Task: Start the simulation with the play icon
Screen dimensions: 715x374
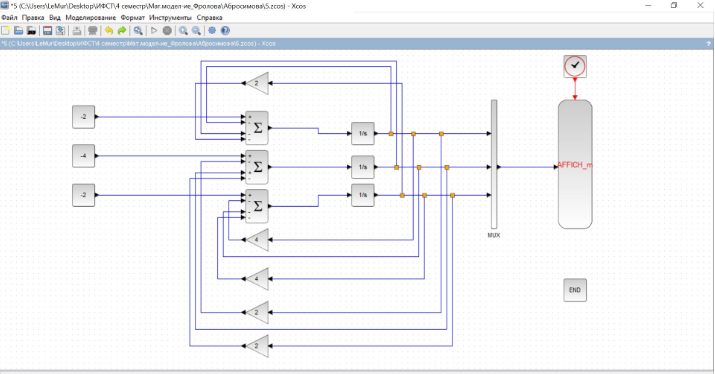Action: coord(154,31)
